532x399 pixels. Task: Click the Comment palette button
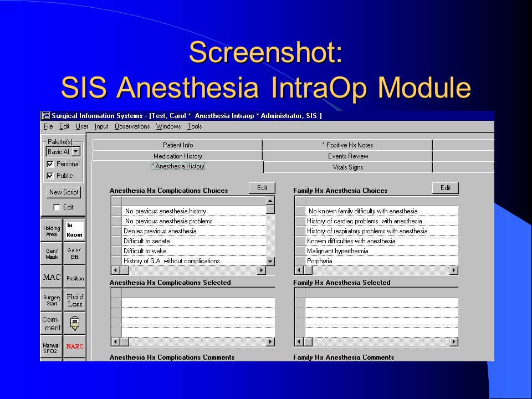(52, 324)
